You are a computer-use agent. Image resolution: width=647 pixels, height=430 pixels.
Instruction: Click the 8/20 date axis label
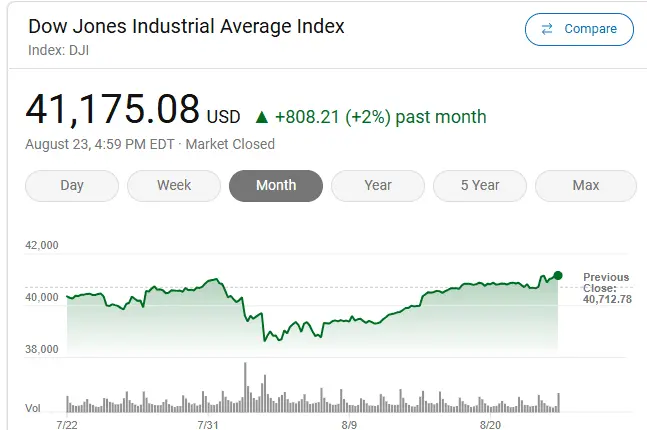(x=490, y=424)
